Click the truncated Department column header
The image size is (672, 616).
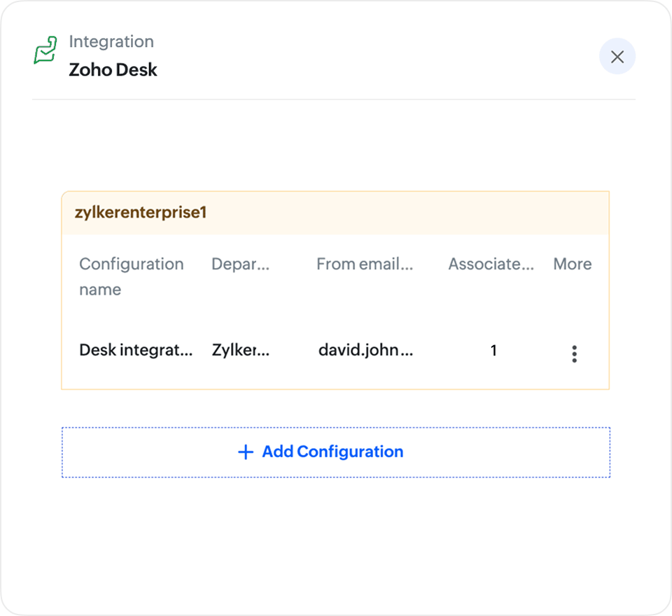(240, 264)
